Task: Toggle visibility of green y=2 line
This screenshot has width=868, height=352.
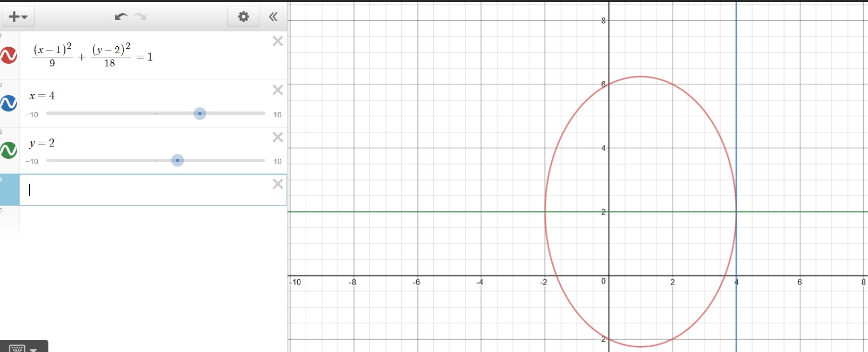Action: point(9,150)
